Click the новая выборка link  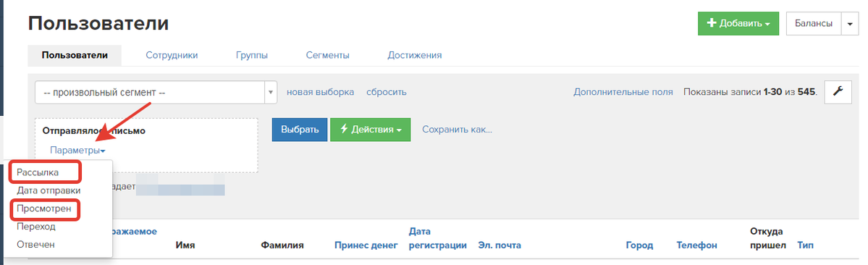[x=321, y=92]
